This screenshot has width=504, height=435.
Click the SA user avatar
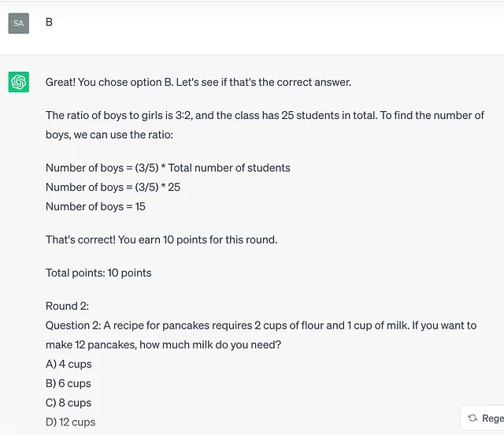[19, 23]
